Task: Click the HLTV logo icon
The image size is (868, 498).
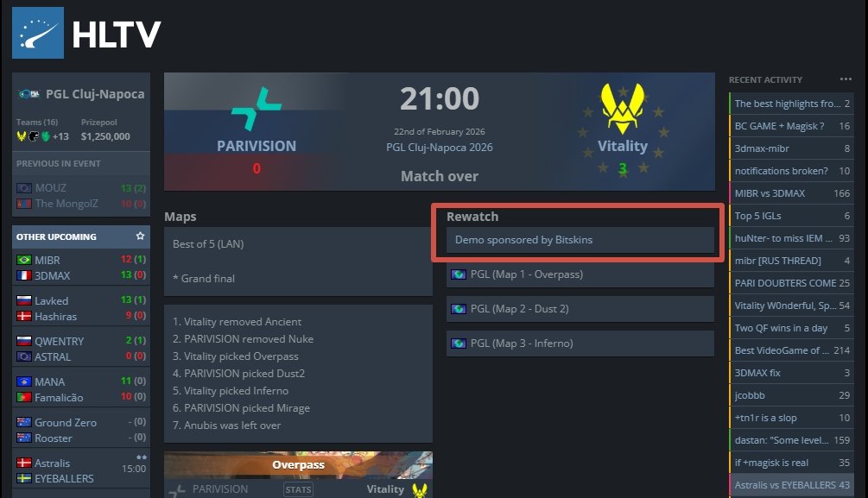Action: 38,33
